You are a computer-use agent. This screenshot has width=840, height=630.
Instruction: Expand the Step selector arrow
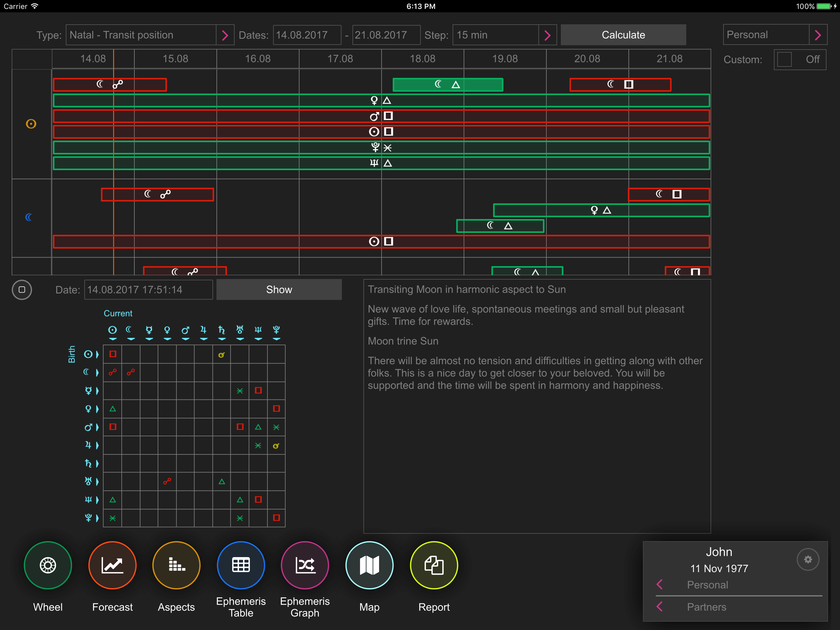coord(547,35)
